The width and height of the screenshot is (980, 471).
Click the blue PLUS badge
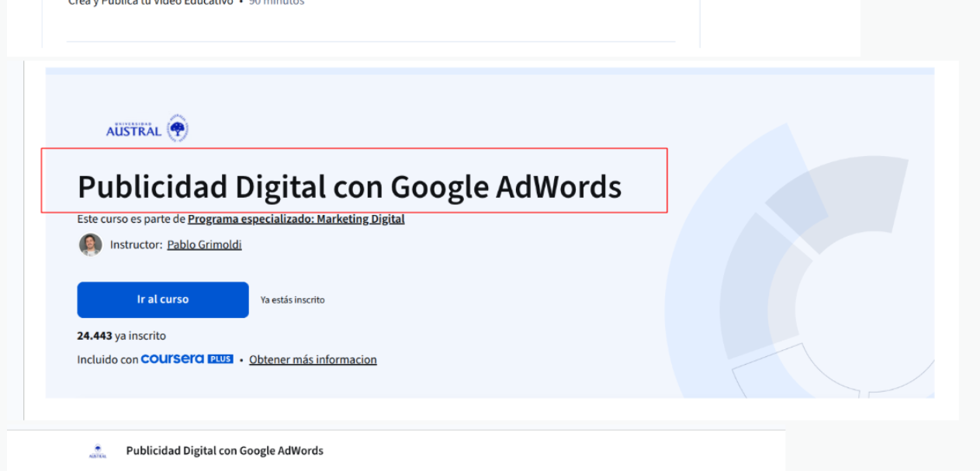click(x=220, y=359)
